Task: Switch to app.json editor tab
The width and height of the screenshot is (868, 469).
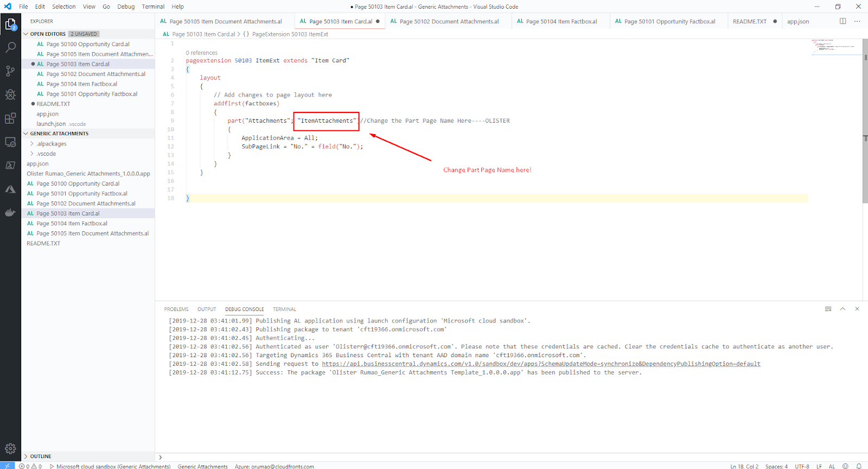Action: coord(798,21)
